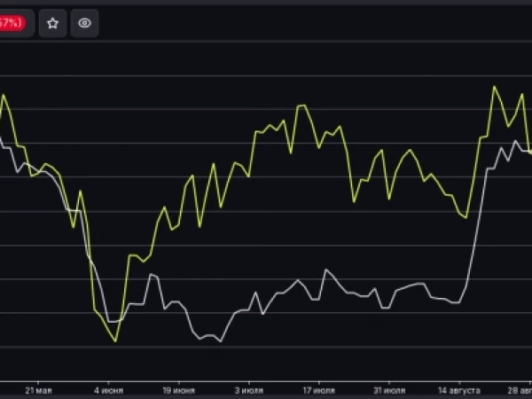Select the '31 июля' date label
This screenshot has height=399, width=532.
(x=389, y=390)
